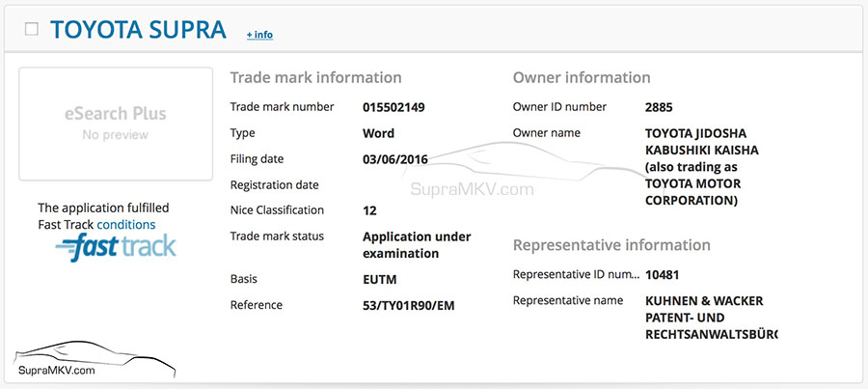Click the Owner information heading
This screenshot has width=868, height=389.
pyautogui.click(x=582, y=77)
